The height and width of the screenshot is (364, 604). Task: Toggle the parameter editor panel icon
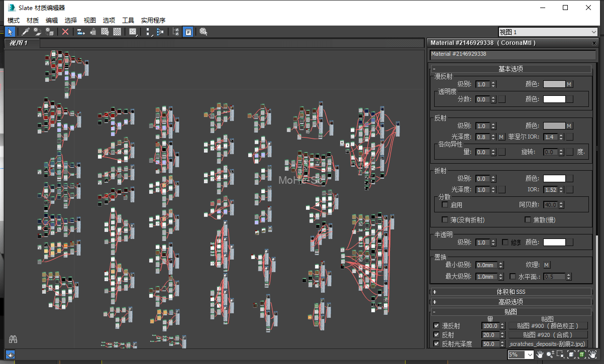pos(187,32)
